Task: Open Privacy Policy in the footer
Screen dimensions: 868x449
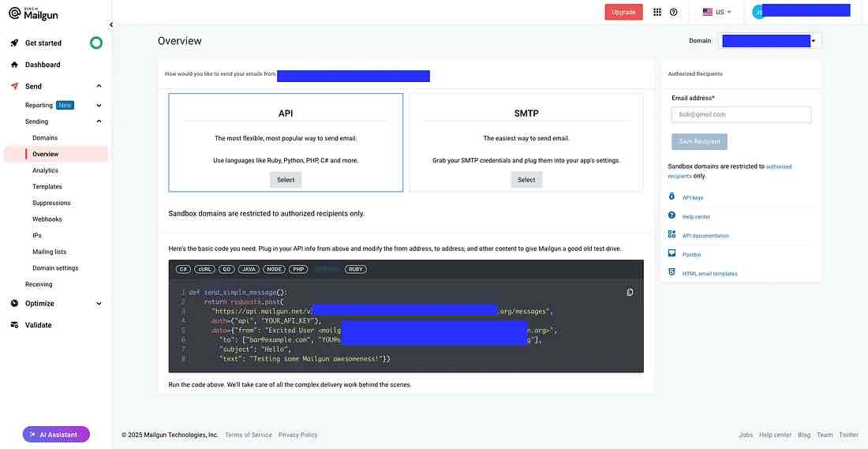Action: click(297, 435)
